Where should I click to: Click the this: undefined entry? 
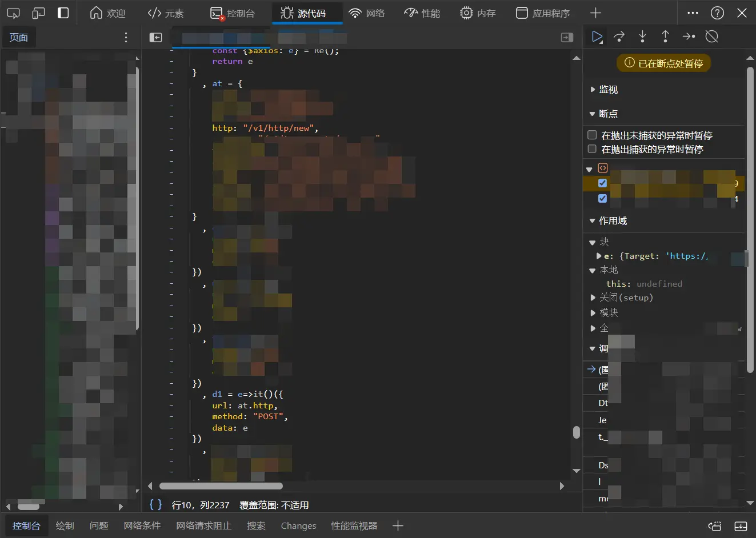tap(644, 284)
